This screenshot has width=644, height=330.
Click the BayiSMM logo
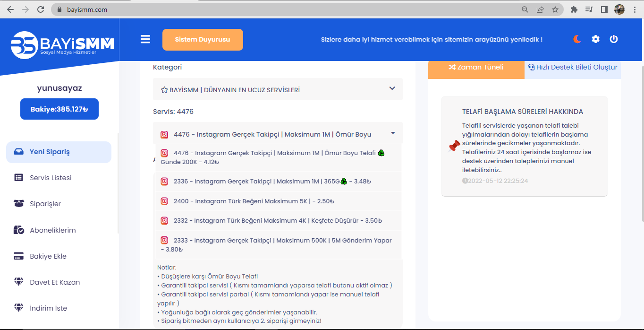(62, 45)
